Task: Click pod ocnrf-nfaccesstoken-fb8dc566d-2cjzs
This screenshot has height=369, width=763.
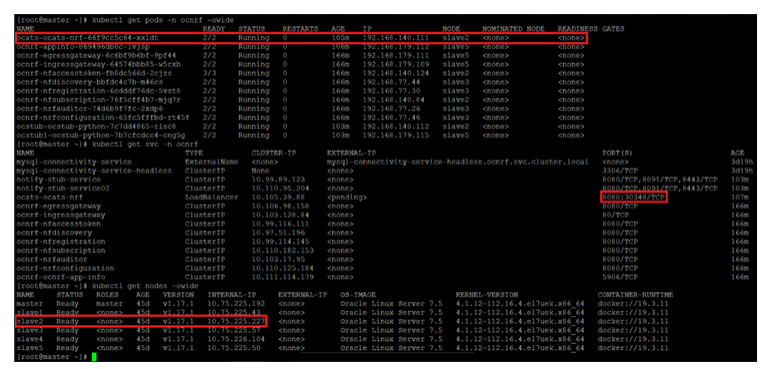Action: [94, 73]
